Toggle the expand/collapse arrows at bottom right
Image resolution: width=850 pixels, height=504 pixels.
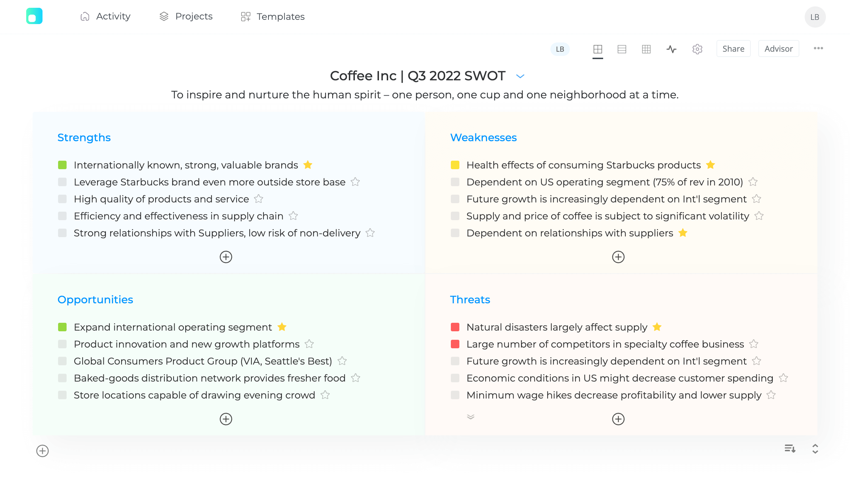click(x=815, y=449)
